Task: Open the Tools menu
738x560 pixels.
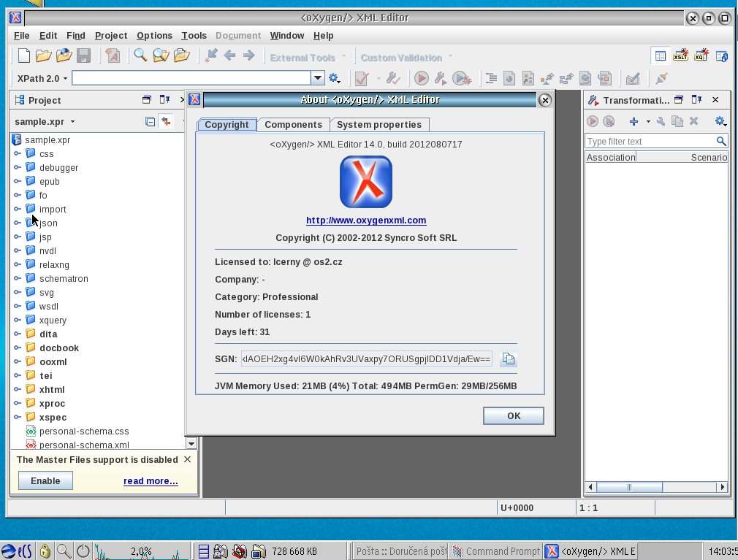Action: point(194,36)
